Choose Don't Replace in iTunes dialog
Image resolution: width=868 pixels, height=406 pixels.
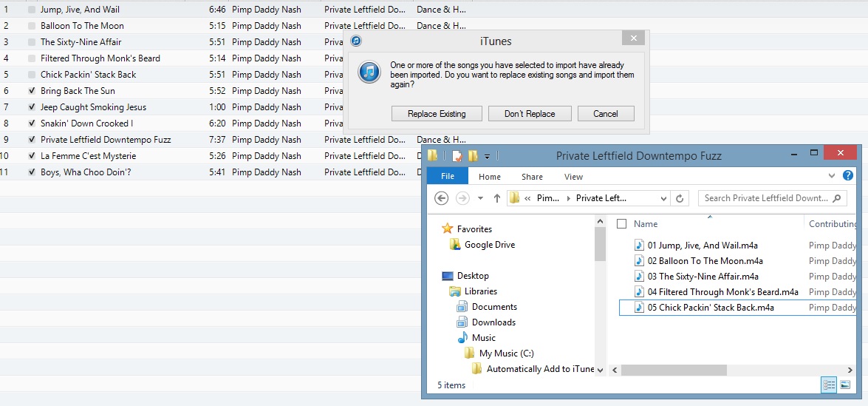coord(530,114)
